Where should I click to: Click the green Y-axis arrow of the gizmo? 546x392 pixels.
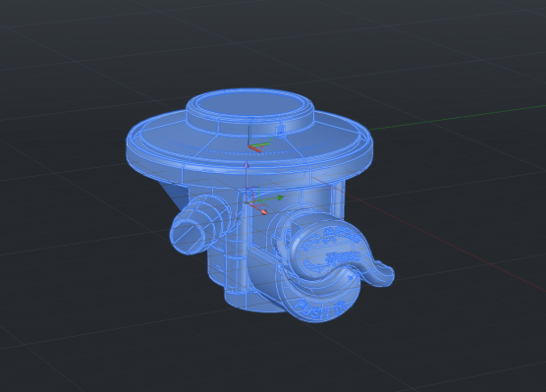click(x=280, y=197)
